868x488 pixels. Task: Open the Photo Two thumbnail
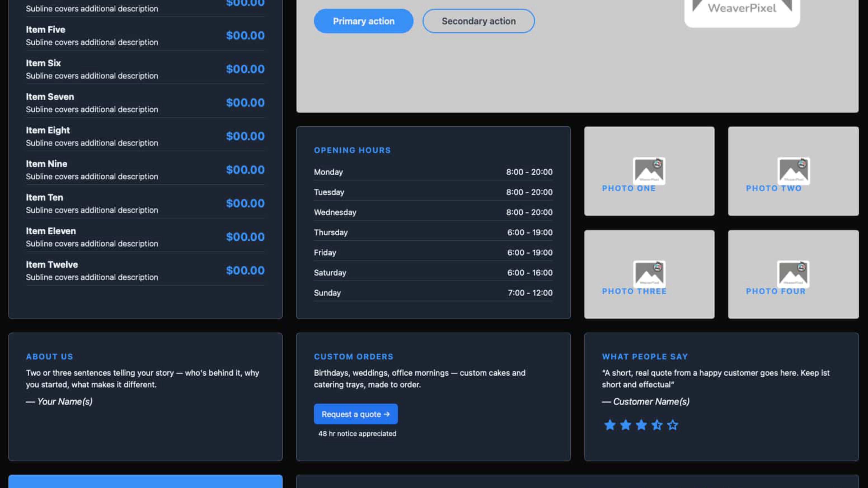click(x=793, y=171)
